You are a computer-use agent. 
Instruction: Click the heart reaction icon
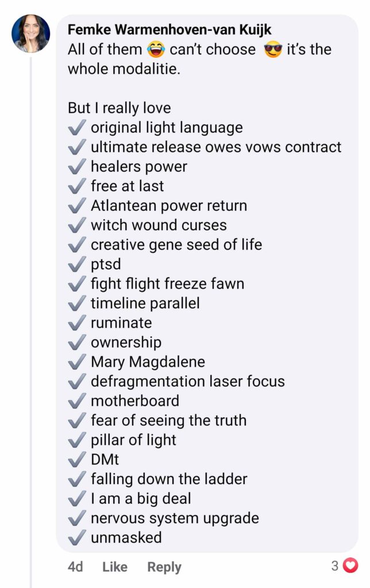351,566
